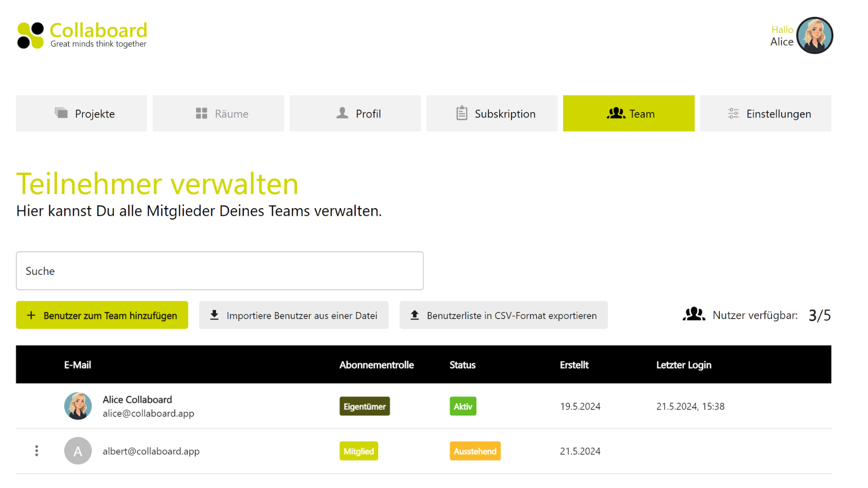Click the import download icon
Viewport: 868px width, 488px height.
(215, 315)
